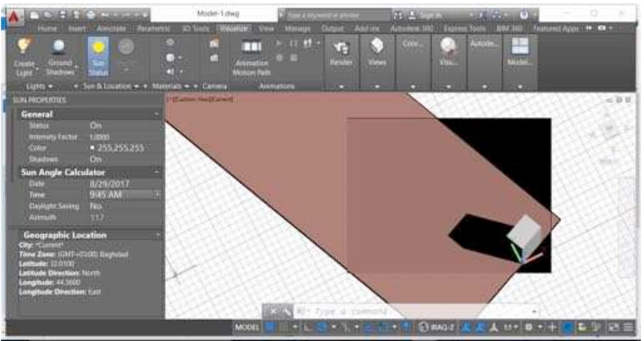This screenshot has width=644, height=341.
Task: Collapse the General section in Sun Properties
Action: 157,114
